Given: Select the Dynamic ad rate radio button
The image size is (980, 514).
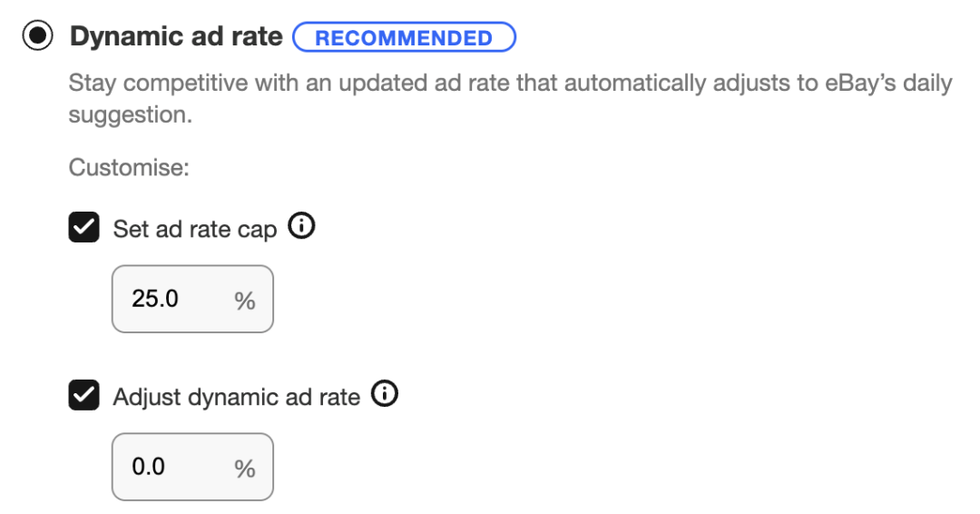Looking at the screenshot, I should click(x=38, y=37).
